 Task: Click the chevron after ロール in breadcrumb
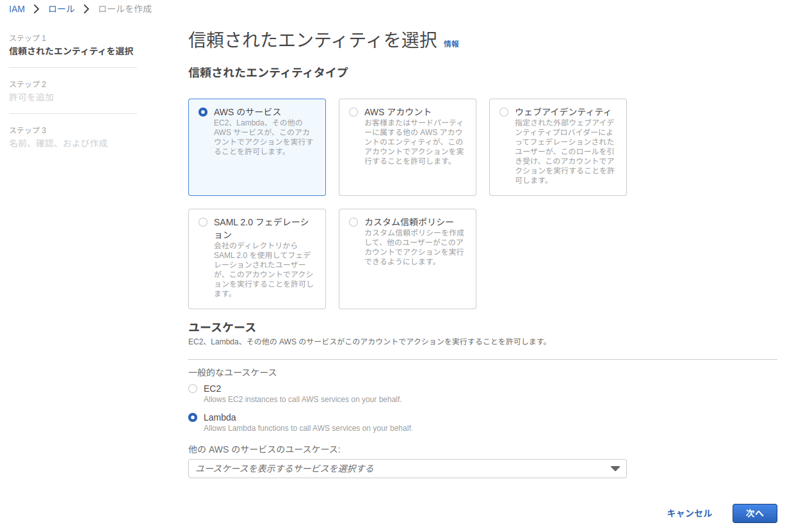point(86,9)
